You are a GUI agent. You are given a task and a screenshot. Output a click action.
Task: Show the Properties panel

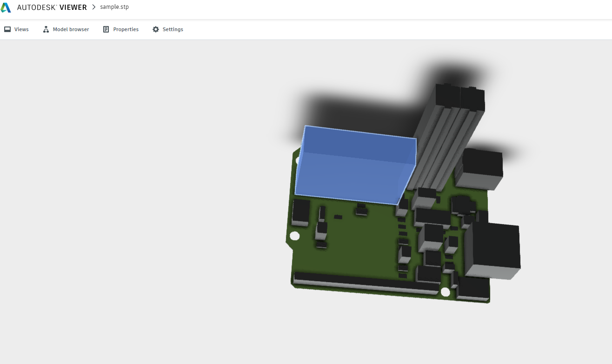click(121, 29)
